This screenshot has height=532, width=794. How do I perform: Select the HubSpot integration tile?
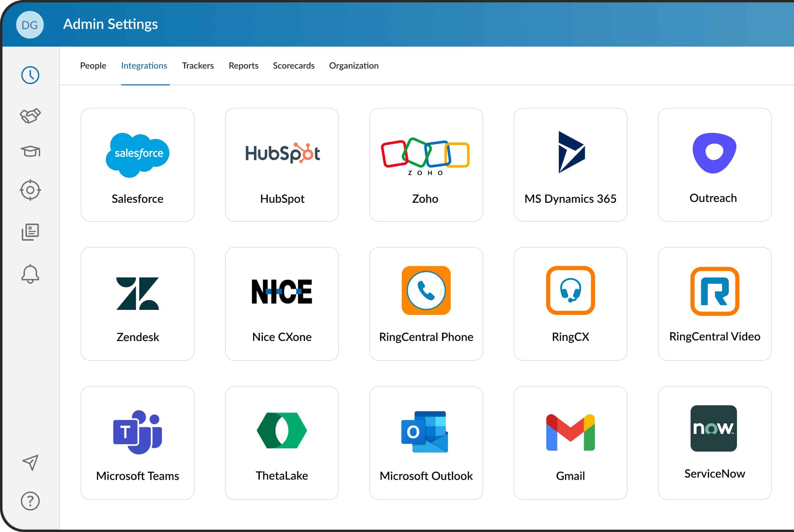pyautogui.click(x=282, y=165)
